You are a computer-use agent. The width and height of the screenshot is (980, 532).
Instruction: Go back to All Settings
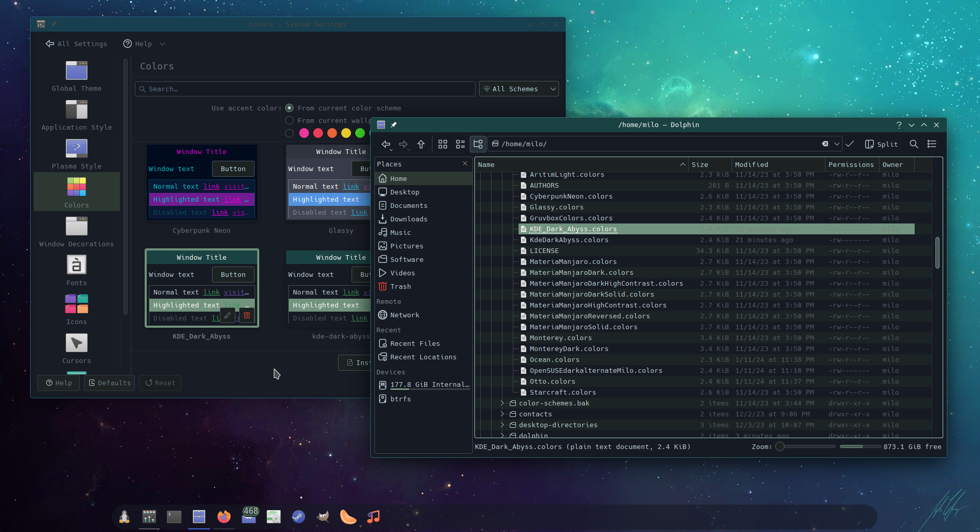tap(77, 44)
